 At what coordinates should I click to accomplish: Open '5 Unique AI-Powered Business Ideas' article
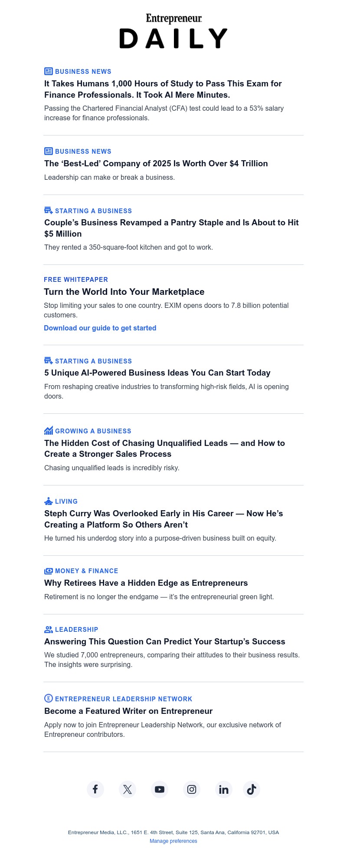[x=157, y=373]
